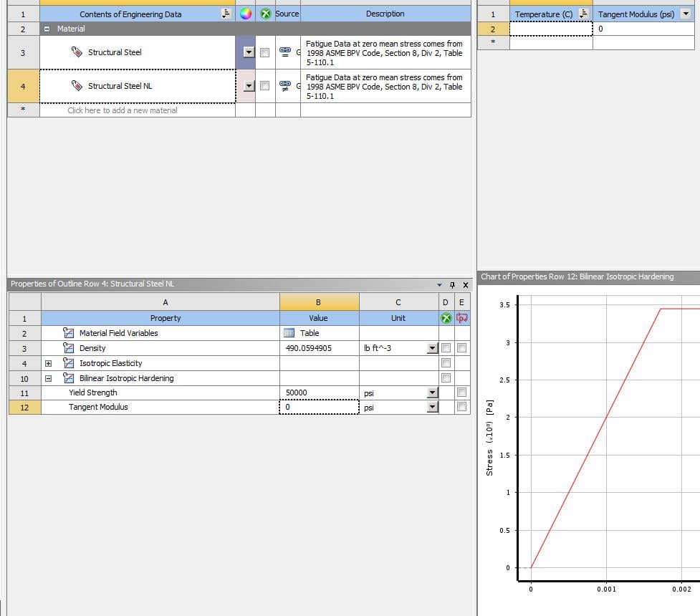This screenshot has height=616, width=700.
Task: Open Density unit dropdown (lb ft^-3)
Action: pos(432,348)
